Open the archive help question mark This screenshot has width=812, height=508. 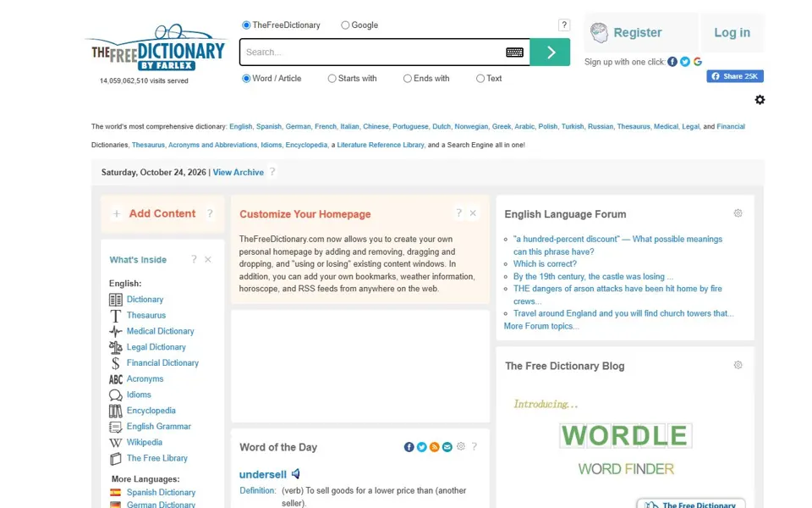272,172
